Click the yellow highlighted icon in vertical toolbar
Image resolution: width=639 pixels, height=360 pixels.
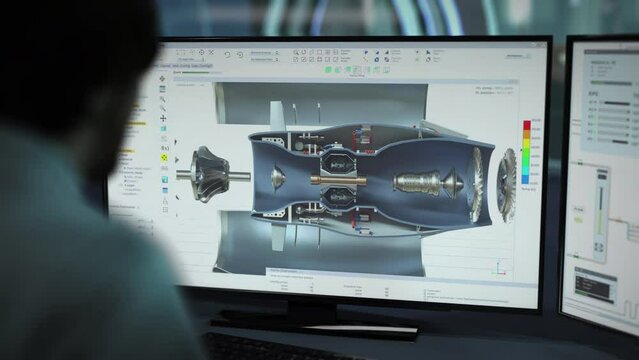click(x=164, y=158)
